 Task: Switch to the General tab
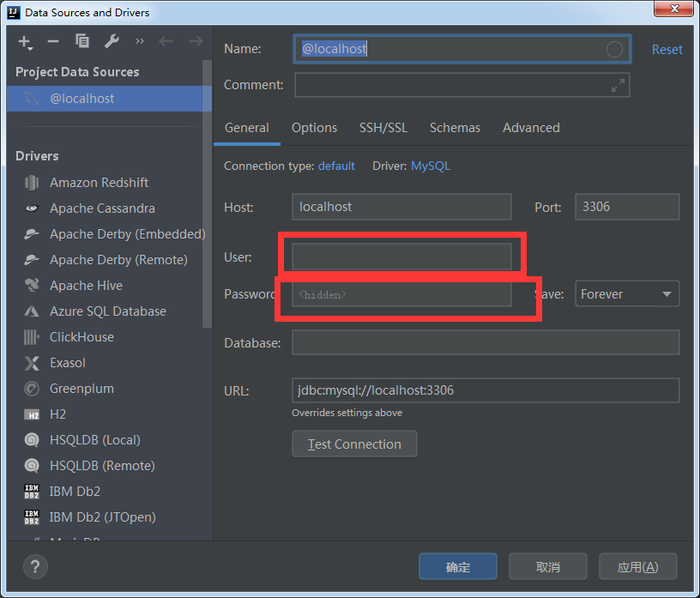tap(247, 128)
